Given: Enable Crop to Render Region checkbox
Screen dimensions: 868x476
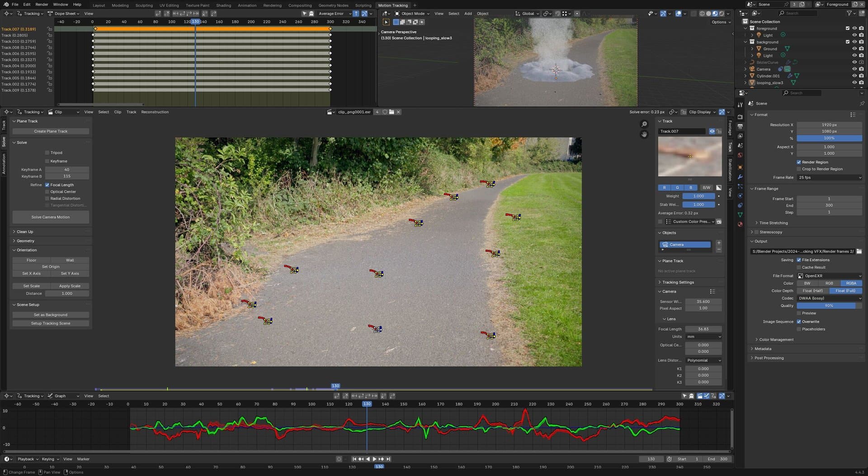Looking at the screenshot, I should pyautogui.click(x=799, y=169).
